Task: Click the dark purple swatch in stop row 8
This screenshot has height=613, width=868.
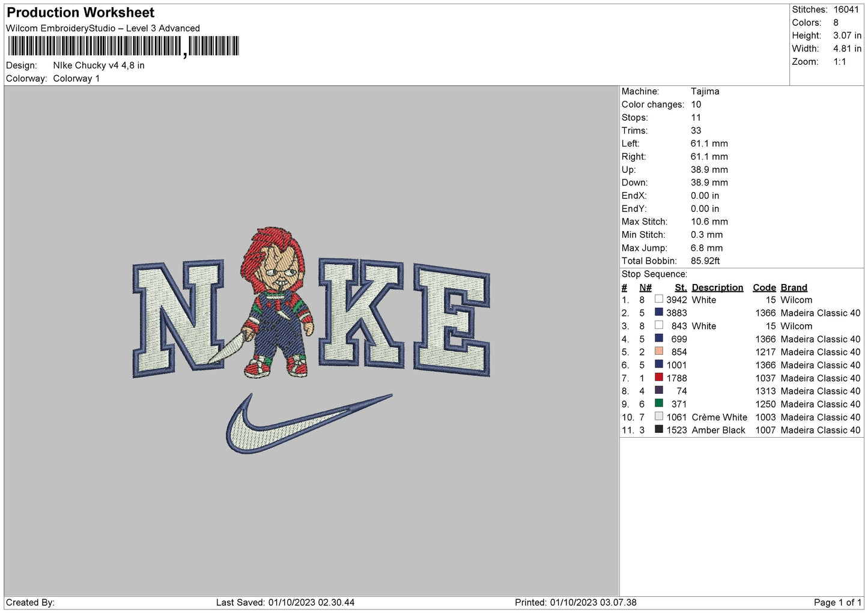Action: (x=659, y=390)
